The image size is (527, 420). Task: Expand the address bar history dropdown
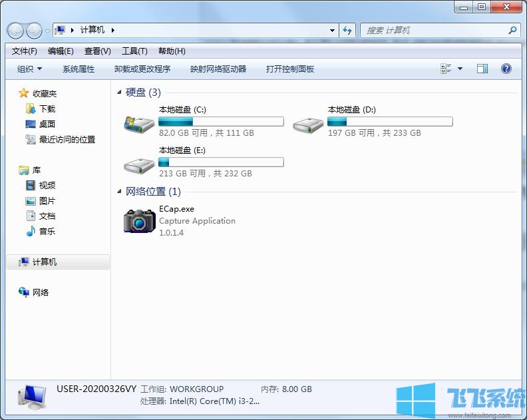click(x=333, y=30)
